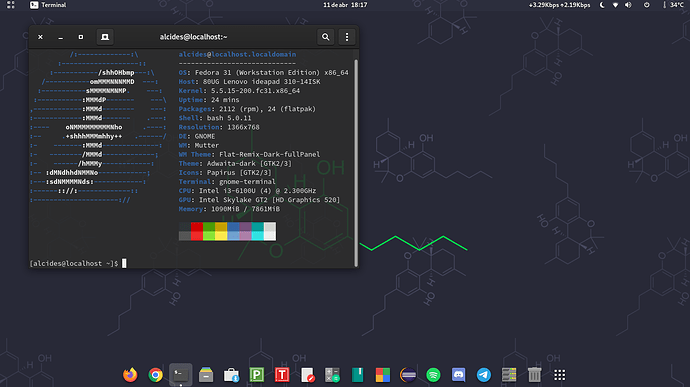Click the red block in neofetch palette
Screen dimensions: 690x387
coord(197,232)
